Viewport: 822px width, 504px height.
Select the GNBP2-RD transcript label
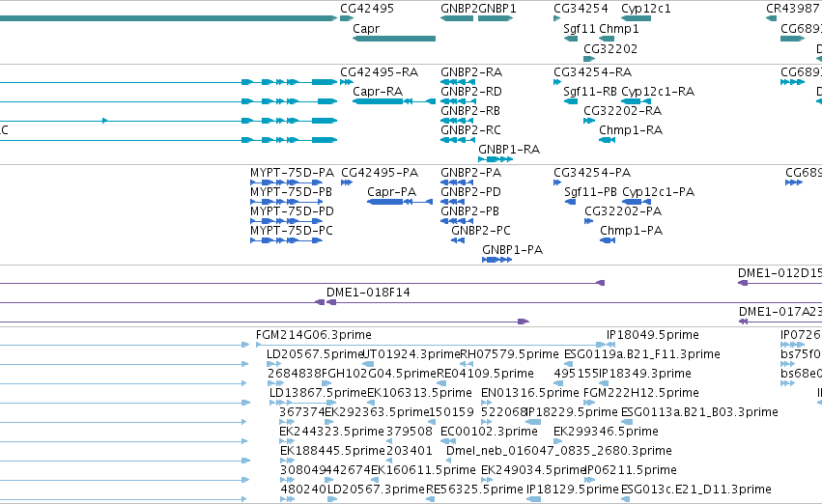pos(471,92)
